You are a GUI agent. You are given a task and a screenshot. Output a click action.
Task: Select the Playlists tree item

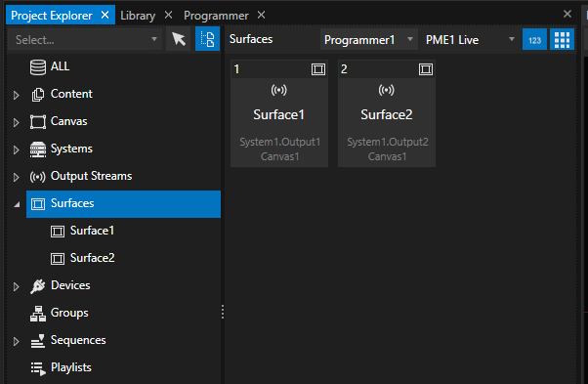click(x=71, y=367)
